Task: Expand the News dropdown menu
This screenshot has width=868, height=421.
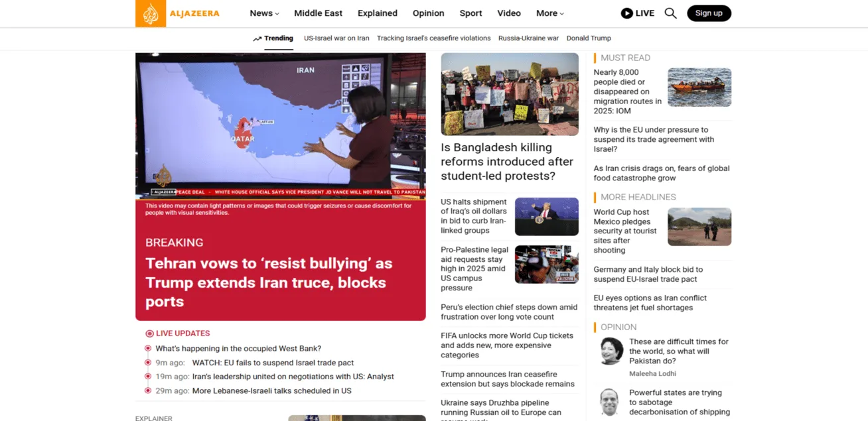Action: 264,13
